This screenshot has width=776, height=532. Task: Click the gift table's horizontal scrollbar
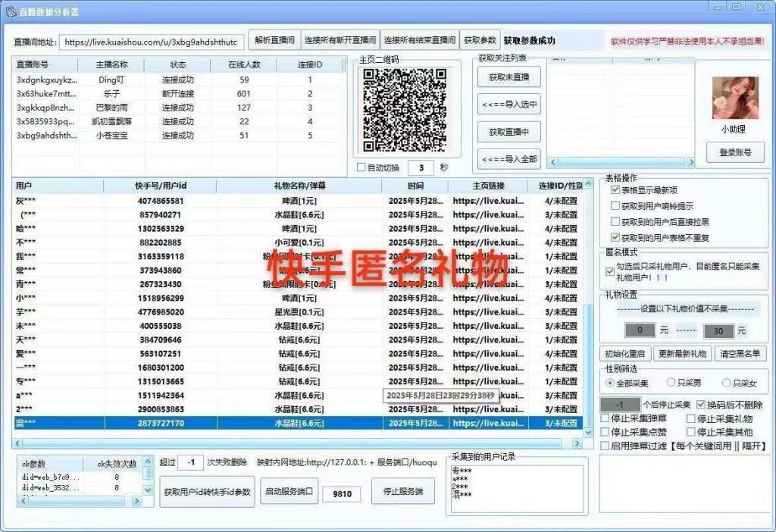(x=296, y=443)
